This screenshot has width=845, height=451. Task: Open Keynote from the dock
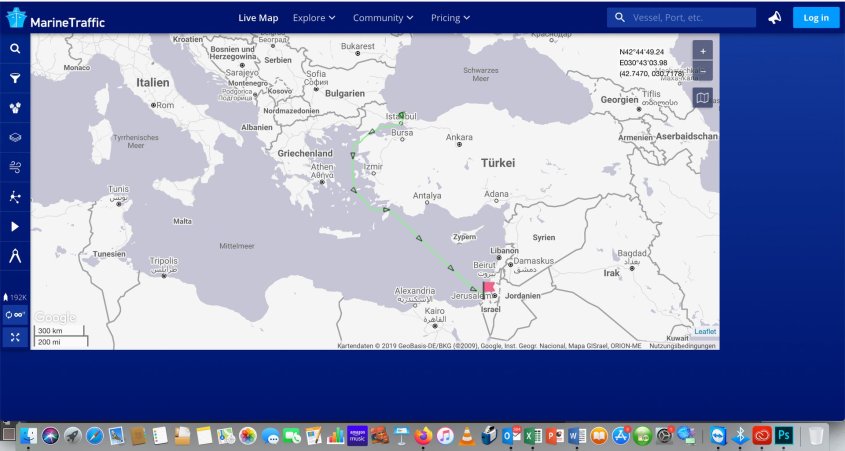click(401, 435)
